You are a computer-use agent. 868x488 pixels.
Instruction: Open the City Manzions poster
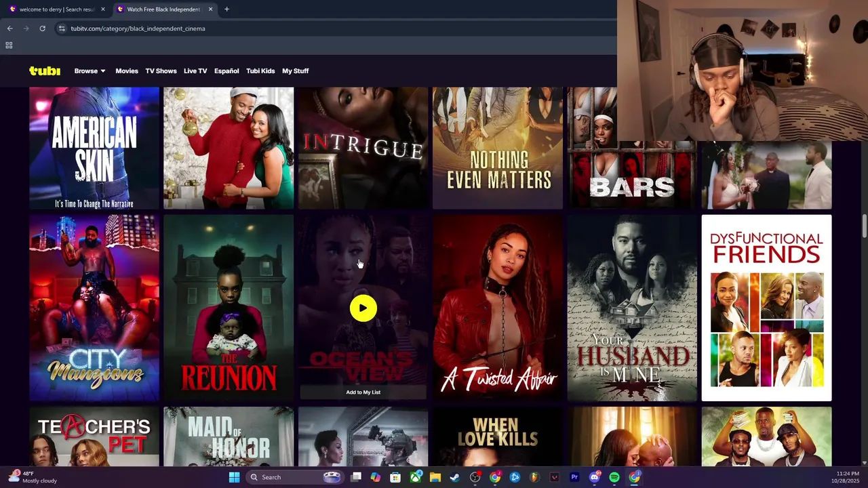[94, 308]
